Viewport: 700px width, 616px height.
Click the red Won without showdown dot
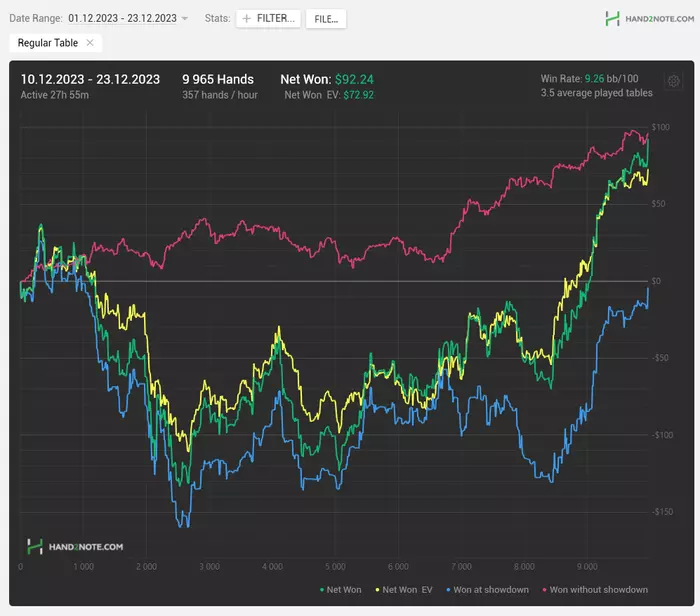tap(543, 590)
